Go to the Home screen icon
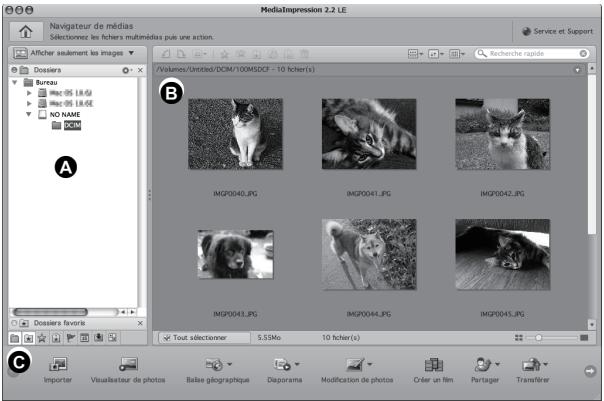The width and height of the screenshot is (604, 401). pyautogui.click(x=26, y=31)
